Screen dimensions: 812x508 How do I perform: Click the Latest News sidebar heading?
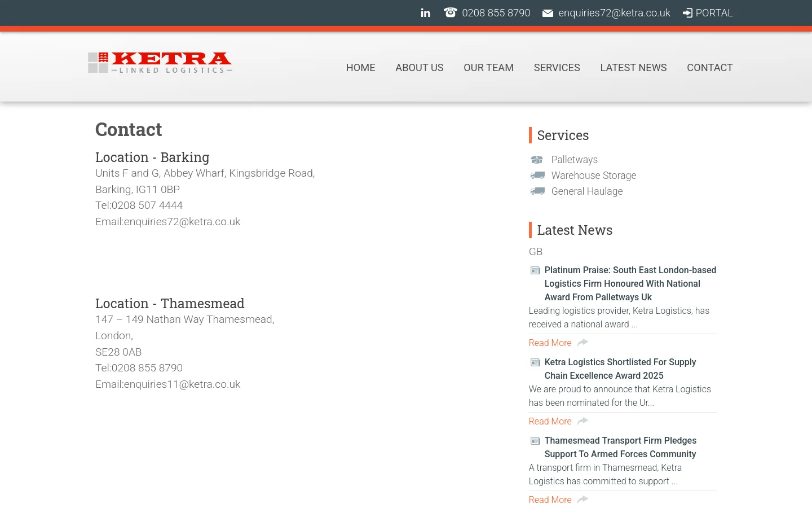point(575,230)
